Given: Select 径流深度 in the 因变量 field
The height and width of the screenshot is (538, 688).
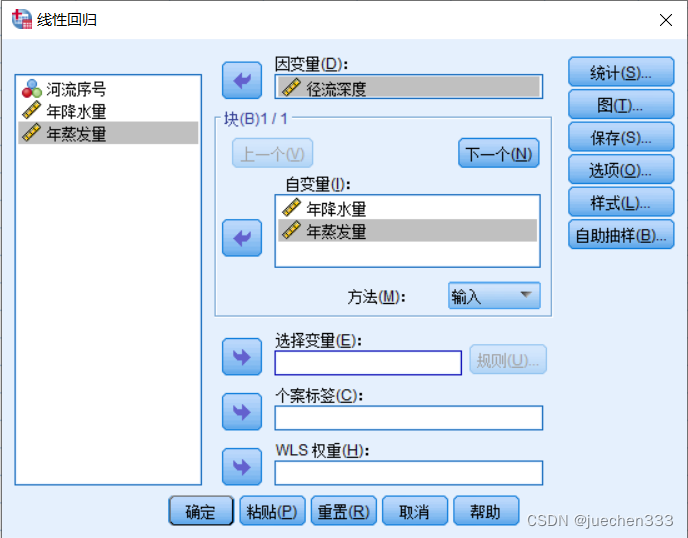Looking at the screenshot, I should [408, 87].
